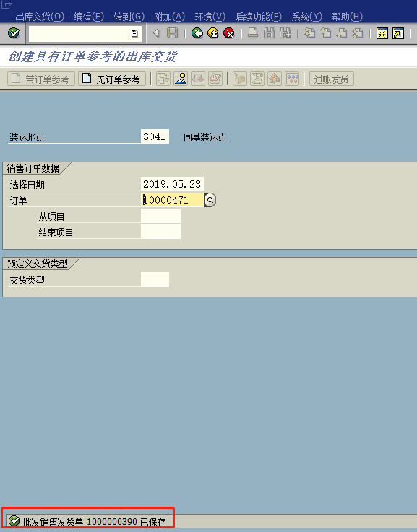Open the 系统(Y) menu
Image resolution: width=417 pixels, height=532 pixels.
point(306,17)
